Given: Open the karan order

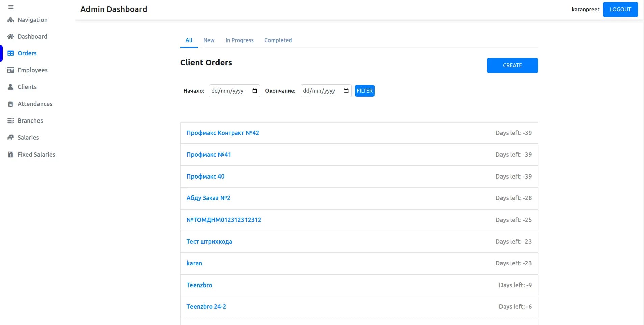Looking at the screenshot, I should coord(194,263).
